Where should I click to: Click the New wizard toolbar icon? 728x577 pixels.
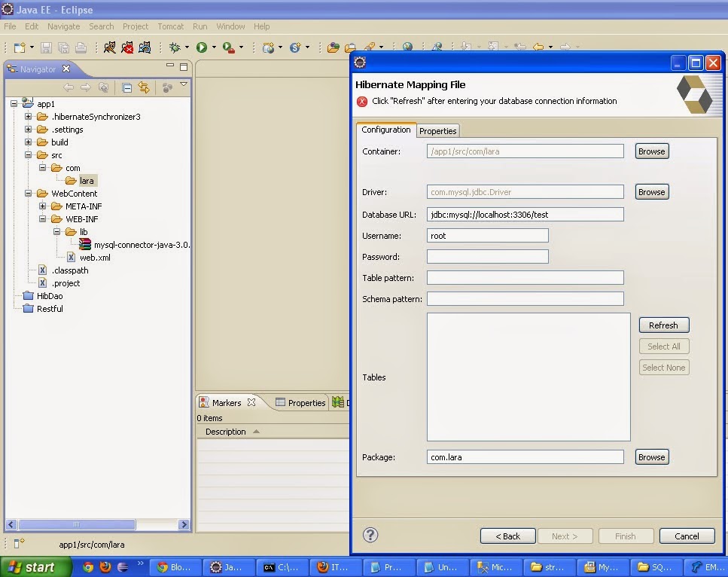click(x=20, y=47)
